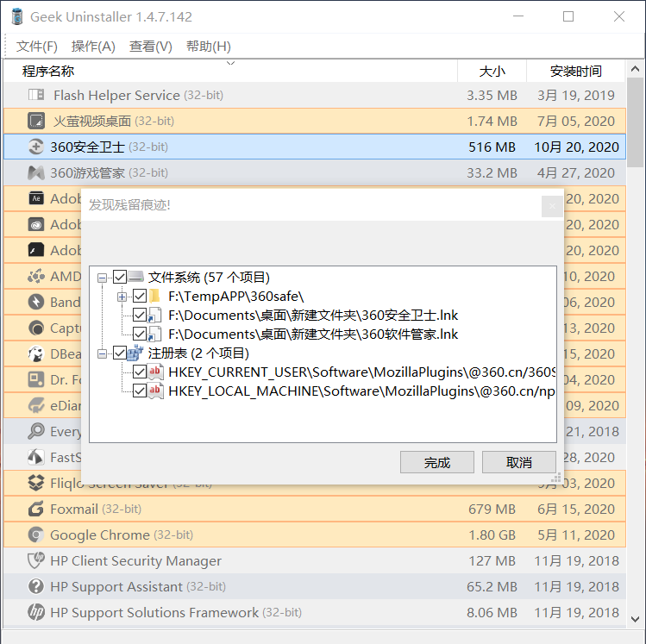Click the Capture row icon
The width and height of the screenshot is (646, 644).
click(x=36, y=328)
